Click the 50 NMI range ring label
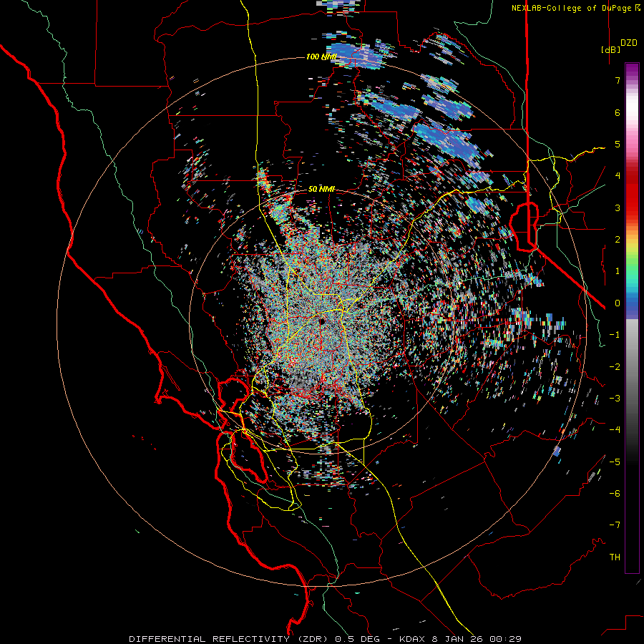 point(321,189)
